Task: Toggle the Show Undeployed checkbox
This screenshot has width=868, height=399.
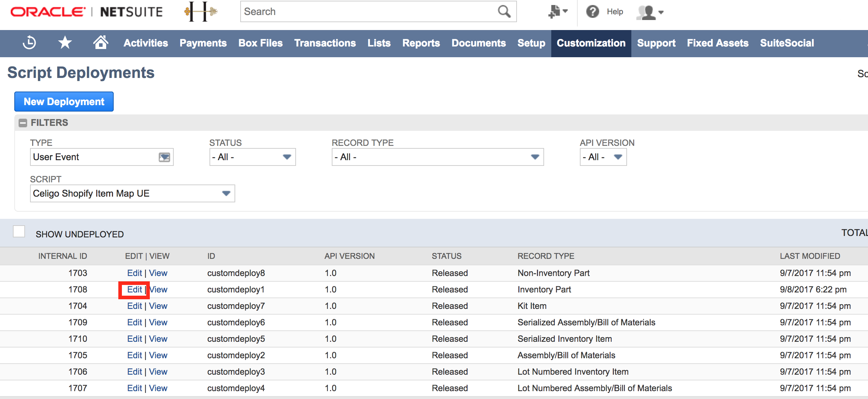Action: pyautogui.click(x=19, y=231)
